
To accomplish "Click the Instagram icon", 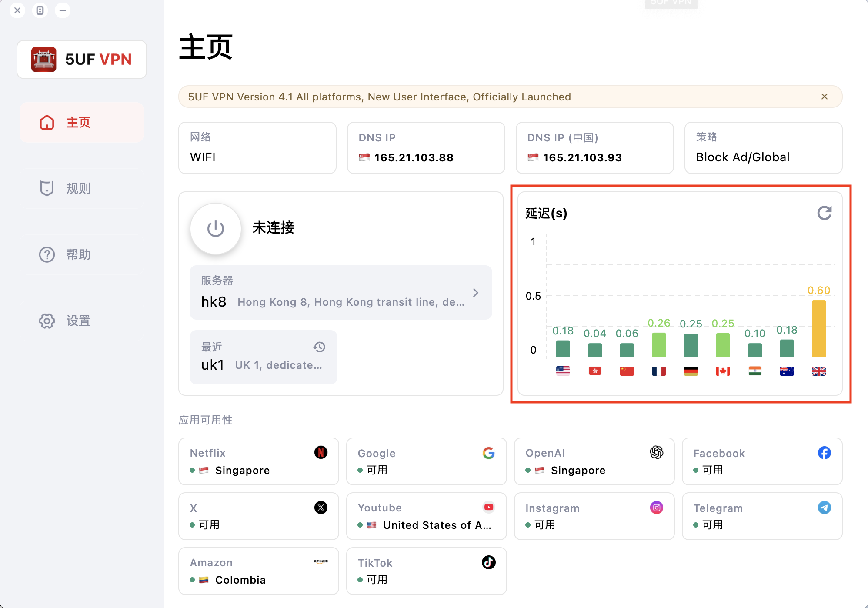I will point(656,508).
